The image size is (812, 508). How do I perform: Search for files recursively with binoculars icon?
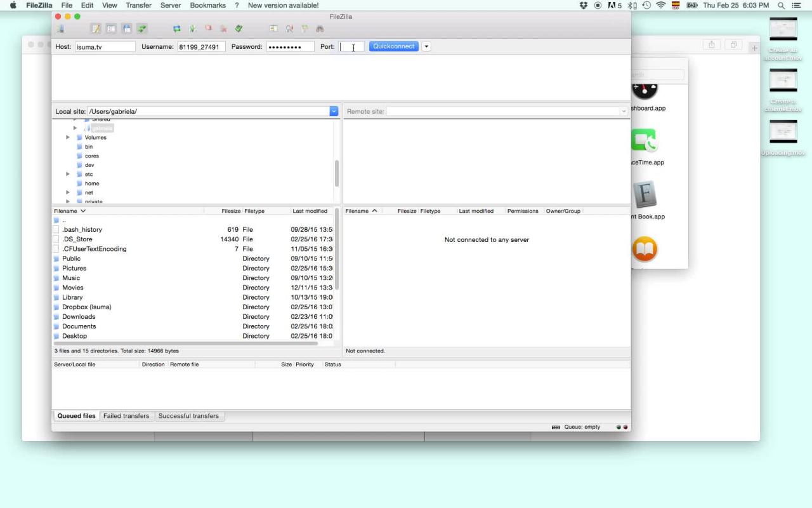click(x=320, y=29)
